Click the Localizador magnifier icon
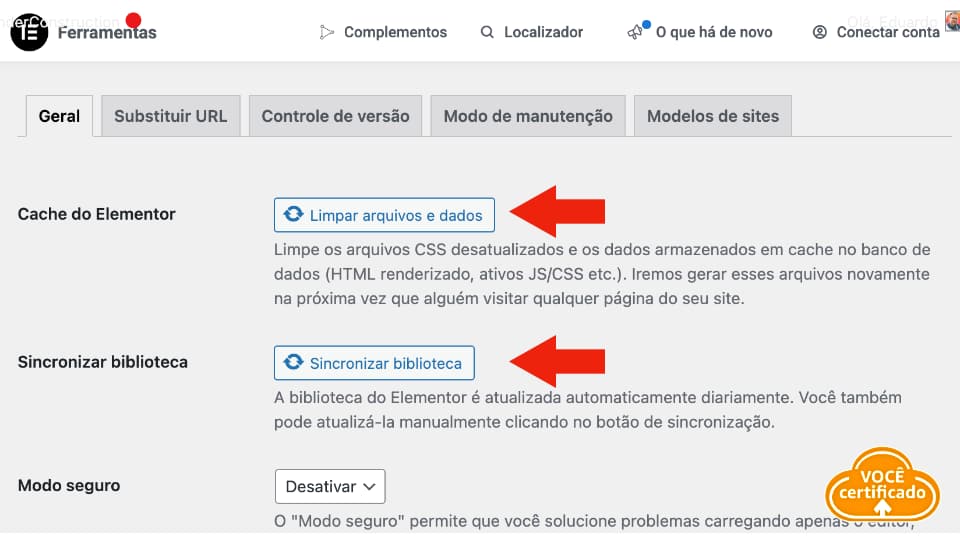Screen dimensions: 960x540 coord(487,32)
